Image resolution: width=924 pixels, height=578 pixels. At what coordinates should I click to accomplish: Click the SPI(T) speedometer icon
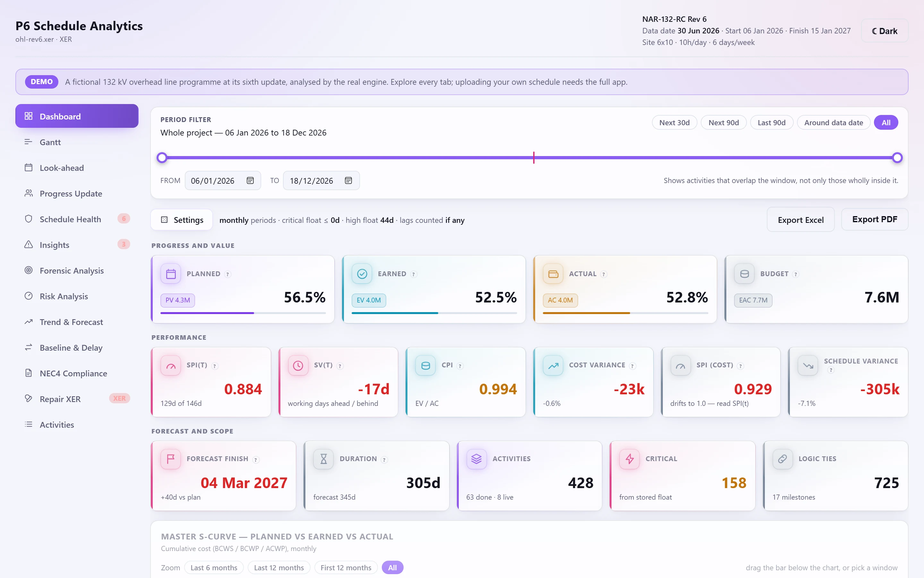(x=171, y=366)
